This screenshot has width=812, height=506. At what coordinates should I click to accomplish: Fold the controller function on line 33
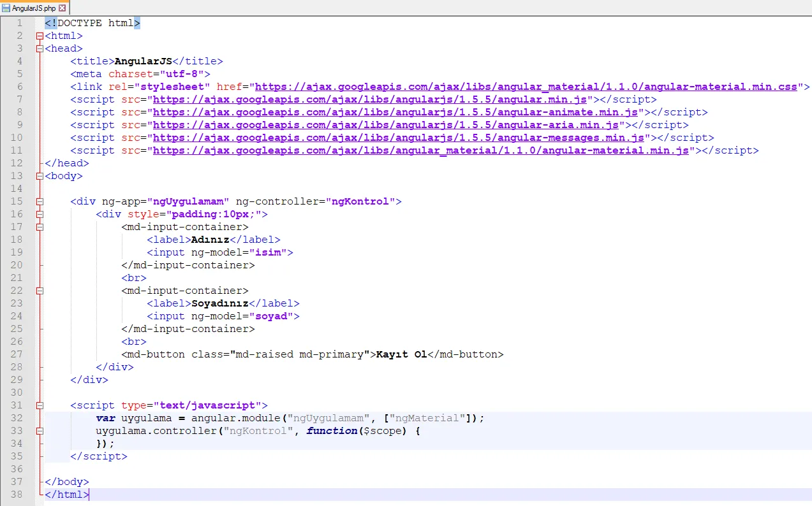pyautogui.click(x=40, y=431)
